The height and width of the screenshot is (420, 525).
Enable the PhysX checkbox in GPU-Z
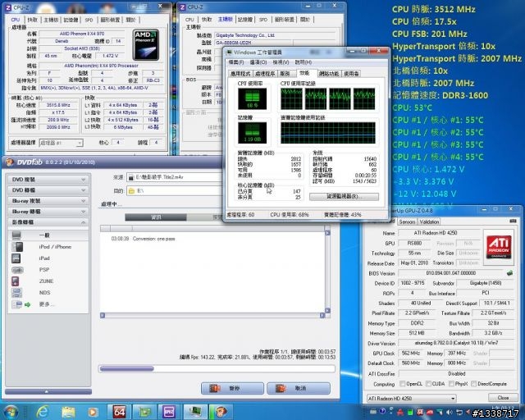pos(451,384)
